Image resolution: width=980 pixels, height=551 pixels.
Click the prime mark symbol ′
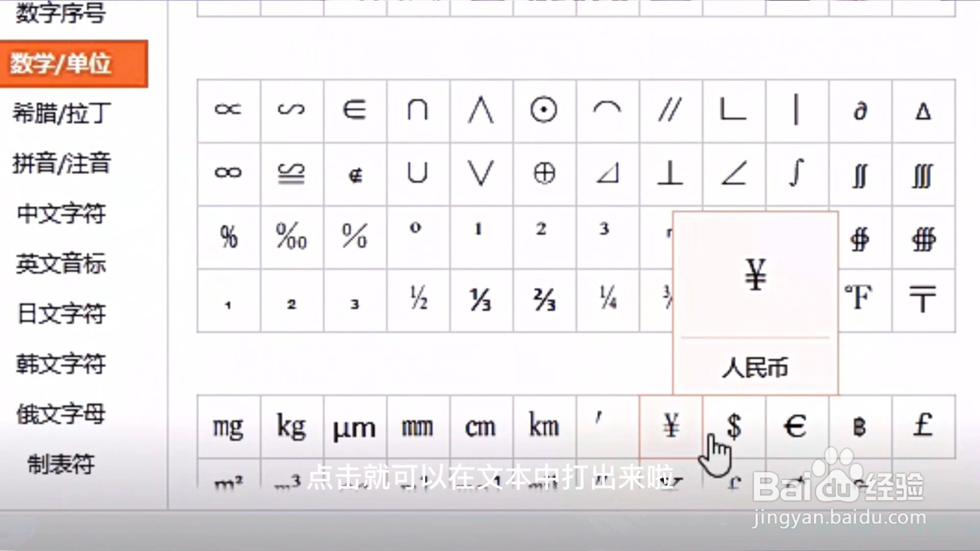coord(607,427)
